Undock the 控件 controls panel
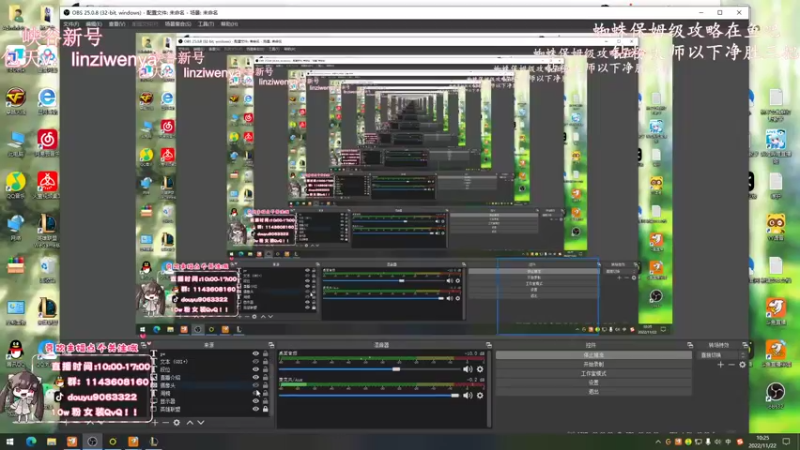 pyautogui.click(x=690, y=345)
